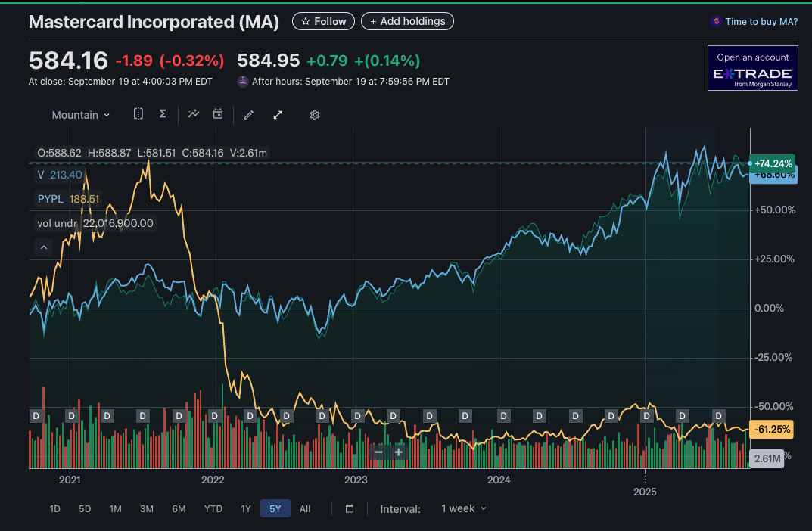Select the pencil drawing tool
Screen dimensions: 812x531
(x=249, y=115)
